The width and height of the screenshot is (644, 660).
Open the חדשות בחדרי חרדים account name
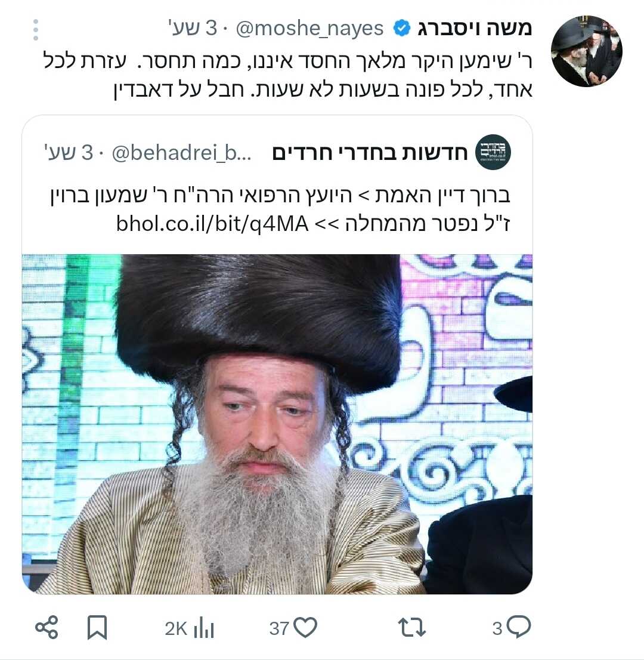(370, 152)
